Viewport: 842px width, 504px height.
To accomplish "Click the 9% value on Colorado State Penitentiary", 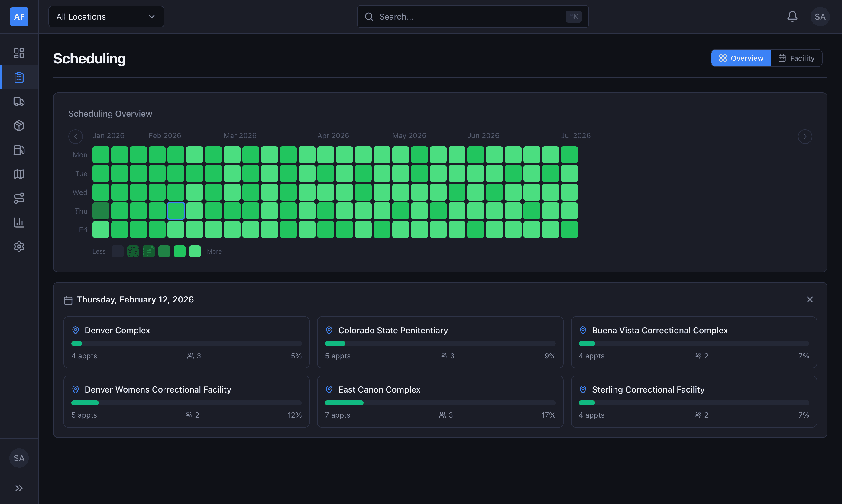I will pos(550,356).
